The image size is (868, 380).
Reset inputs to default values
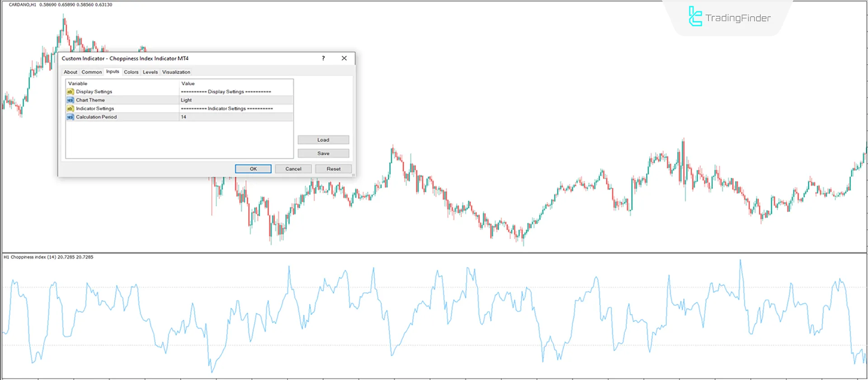pos(334,169)
